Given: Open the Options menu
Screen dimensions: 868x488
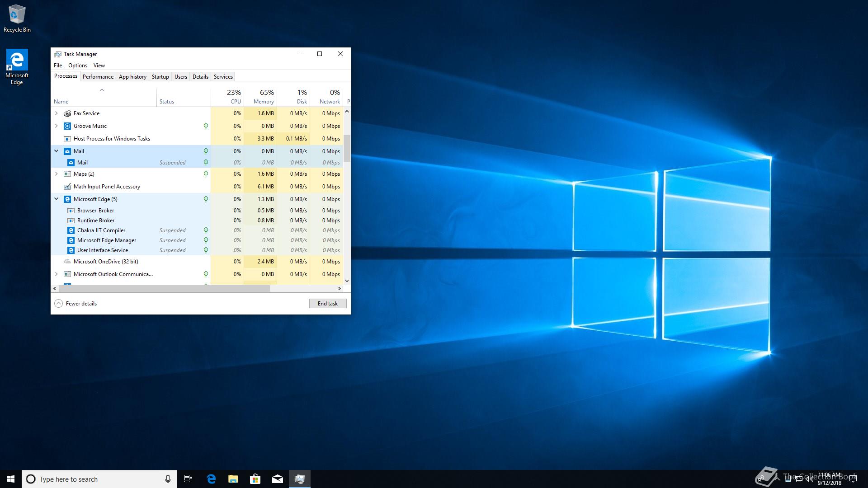Looking at the screenshot, I should pyautogui.click(x=78, y=66).
